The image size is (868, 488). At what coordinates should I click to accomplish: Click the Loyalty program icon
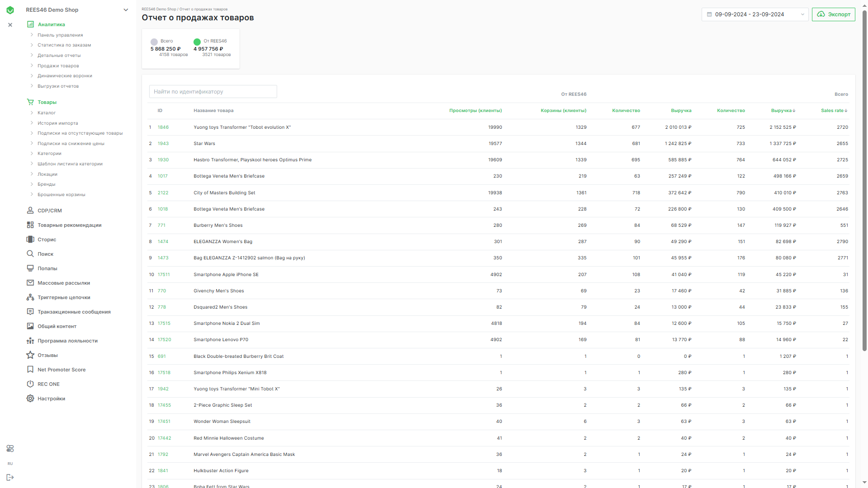pos(30,341)
